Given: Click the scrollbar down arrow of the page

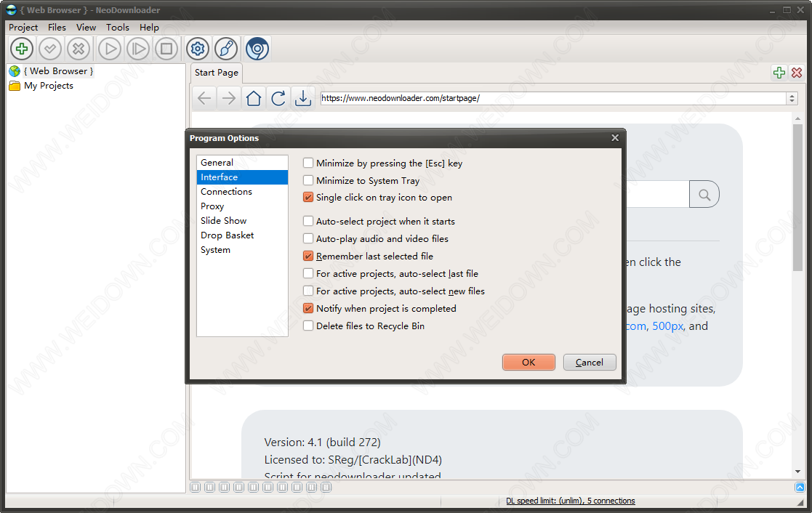Looking at the screenshot, I should click(797, 472).
